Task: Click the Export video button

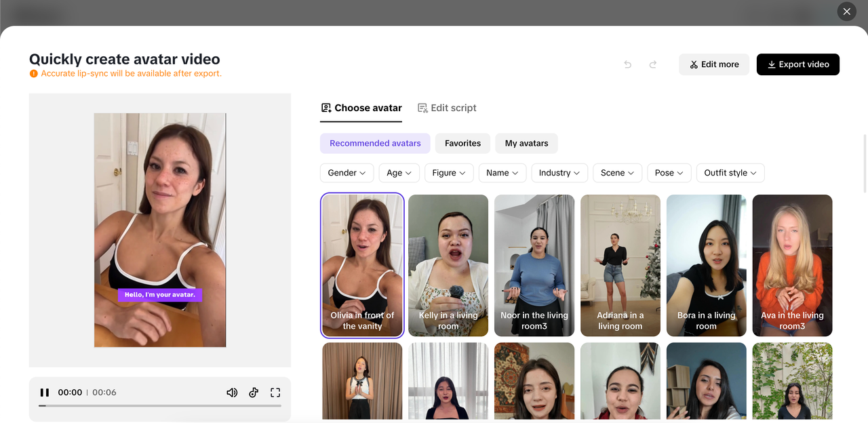Action: point(798,64)
